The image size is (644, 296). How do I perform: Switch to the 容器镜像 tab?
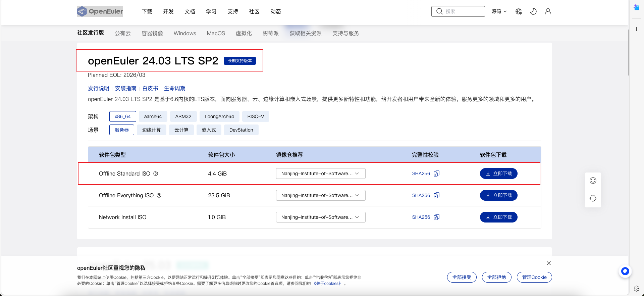tap(152, 33)
